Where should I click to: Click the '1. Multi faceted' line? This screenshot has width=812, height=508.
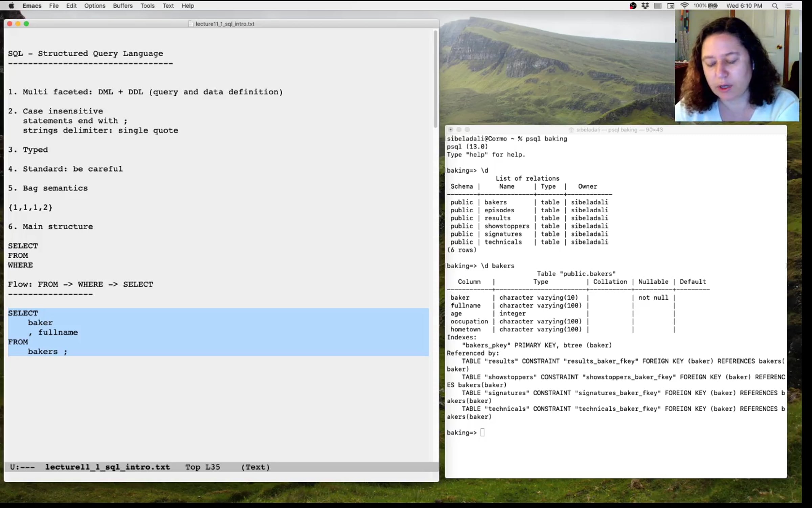coord(145,92)
